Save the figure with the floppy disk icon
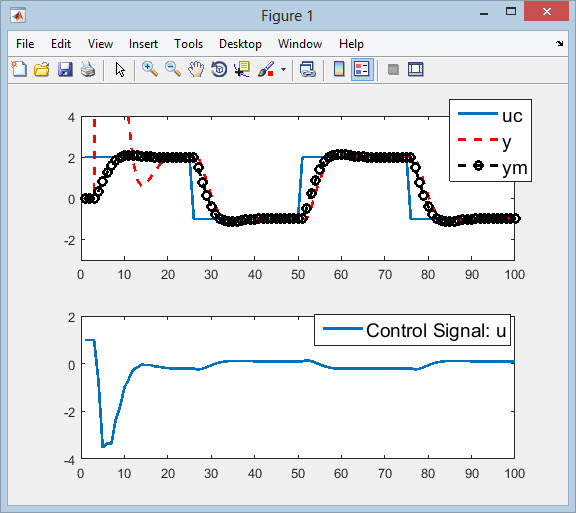Screen dimensions: 576x513 click(65, 69)
